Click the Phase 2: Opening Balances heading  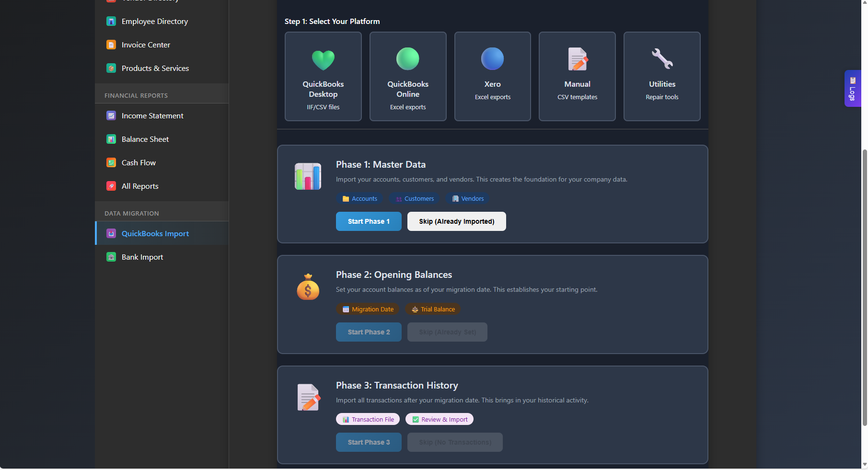[x=394, y=275]
